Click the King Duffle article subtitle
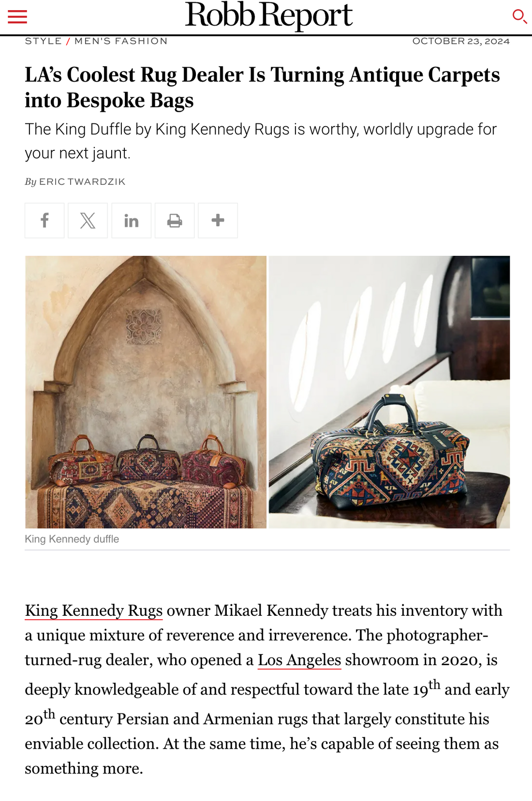 (261, 141)
